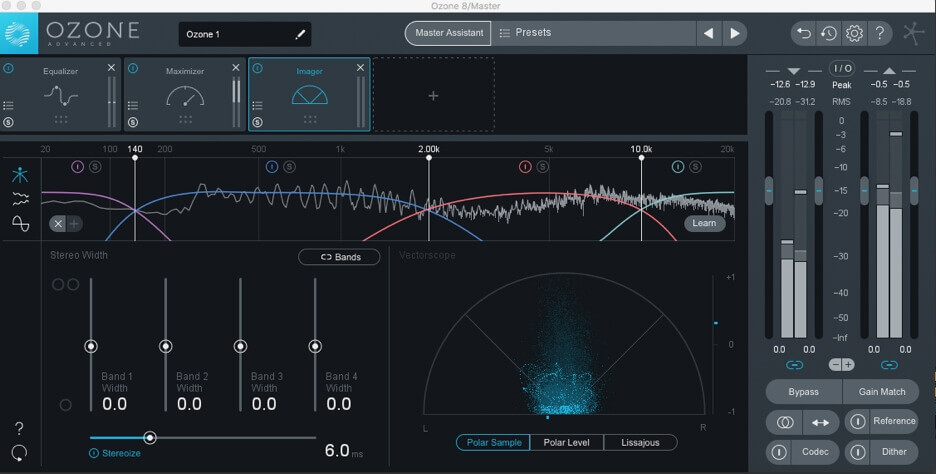Solo band 4 in spectrum
Screen dimensions: 936x474
point(695,167)
